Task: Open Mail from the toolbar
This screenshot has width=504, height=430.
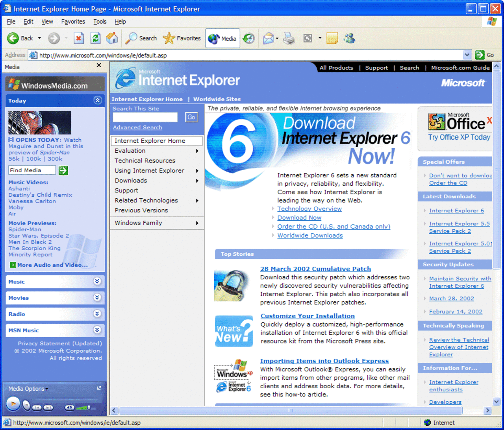Action: click(268, 38)
